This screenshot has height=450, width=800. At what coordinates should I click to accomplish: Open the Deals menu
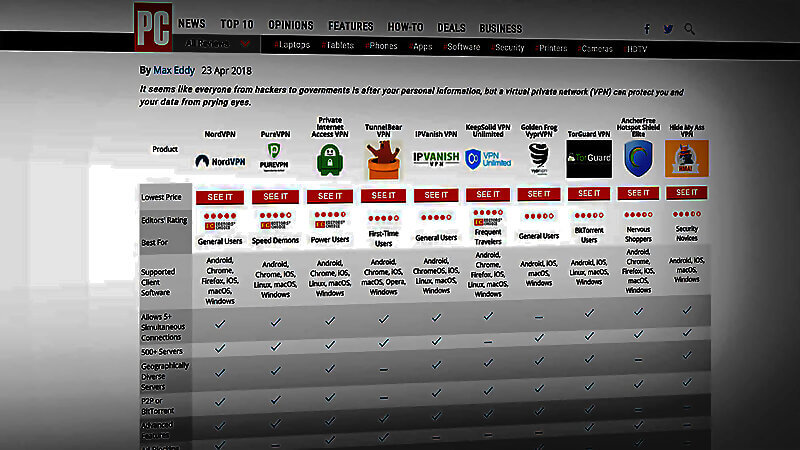(451, 28)
